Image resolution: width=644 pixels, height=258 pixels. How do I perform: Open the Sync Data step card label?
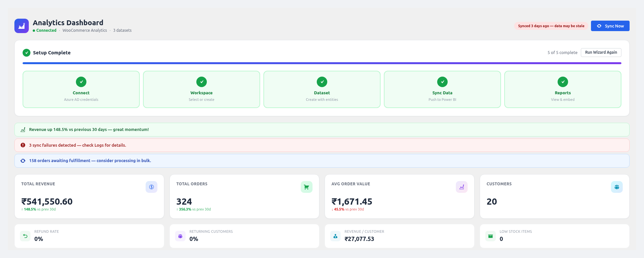[x=442, y=93]
